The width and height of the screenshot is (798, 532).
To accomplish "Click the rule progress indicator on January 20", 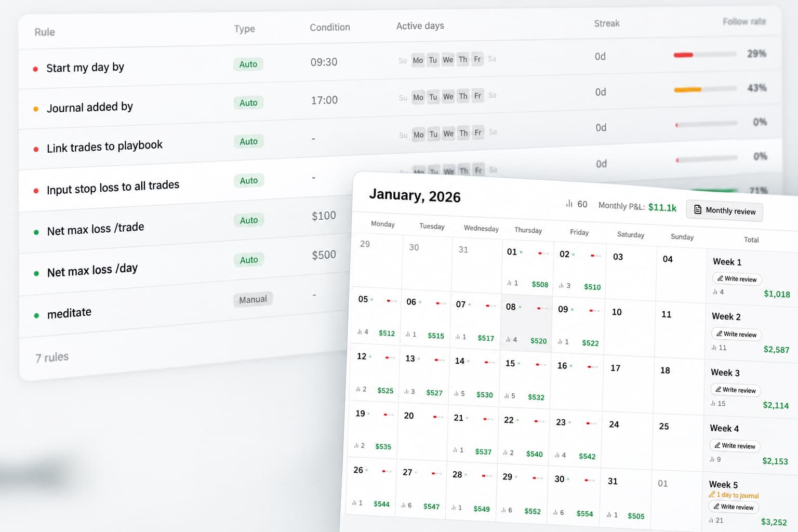I will (x=438, y=417).
